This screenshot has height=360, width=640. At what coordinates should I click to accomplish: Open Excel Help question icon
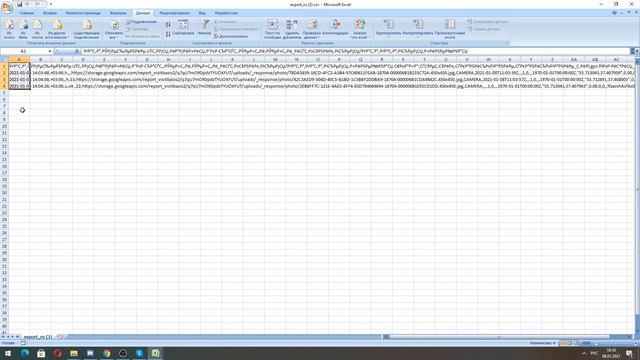click(x=615, y=13)
